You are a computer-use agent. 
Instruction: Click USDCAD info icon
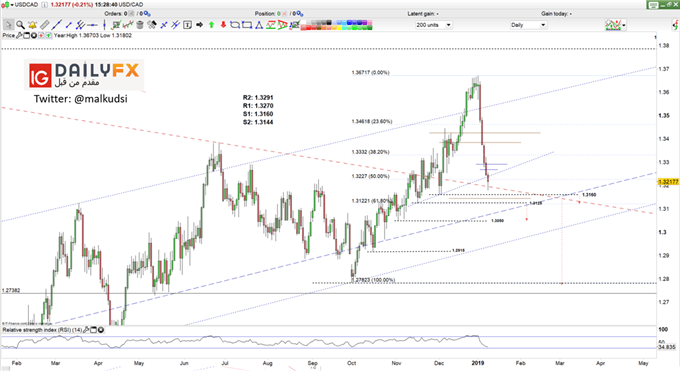coord(45,5)
